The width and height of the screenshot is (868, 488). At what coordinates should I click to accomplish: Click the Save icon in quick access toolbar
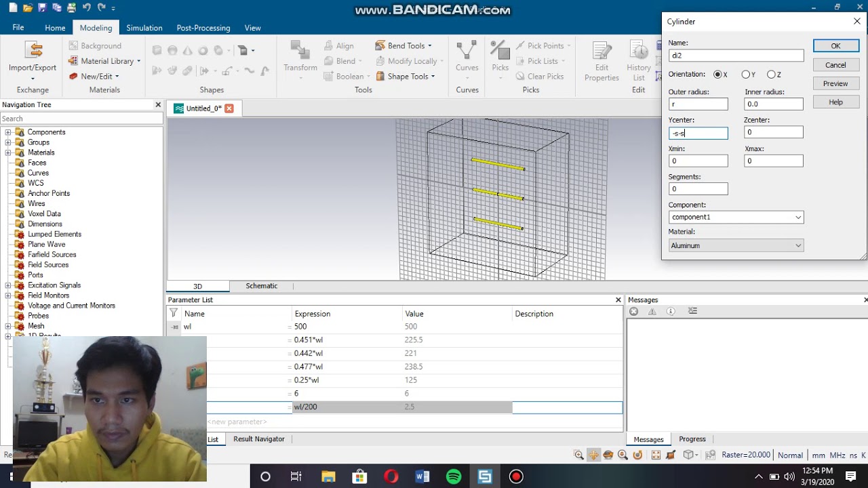coord(42,8)
